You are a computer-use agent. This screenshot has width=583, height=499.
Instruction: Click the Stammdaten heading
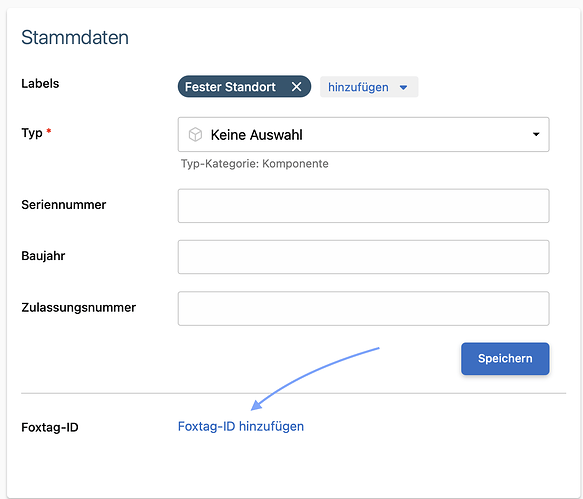(x=75, y=37)
